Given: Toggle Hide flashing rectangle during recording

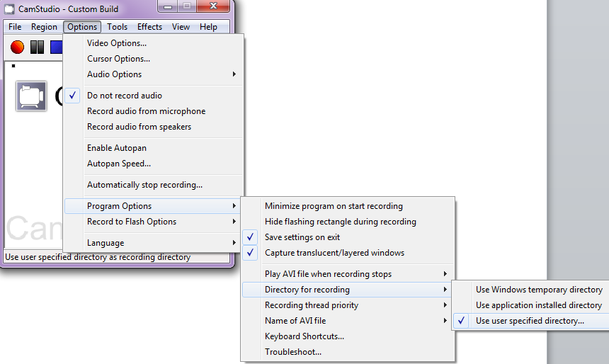Looking at the screenshot, I should pyautogui.click(x=348, y=222).
